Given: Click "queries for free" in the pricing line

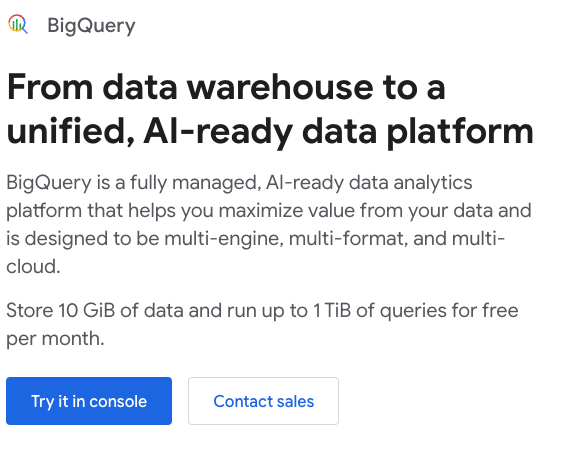Looking at the screenshot, I should click(449, 311).
